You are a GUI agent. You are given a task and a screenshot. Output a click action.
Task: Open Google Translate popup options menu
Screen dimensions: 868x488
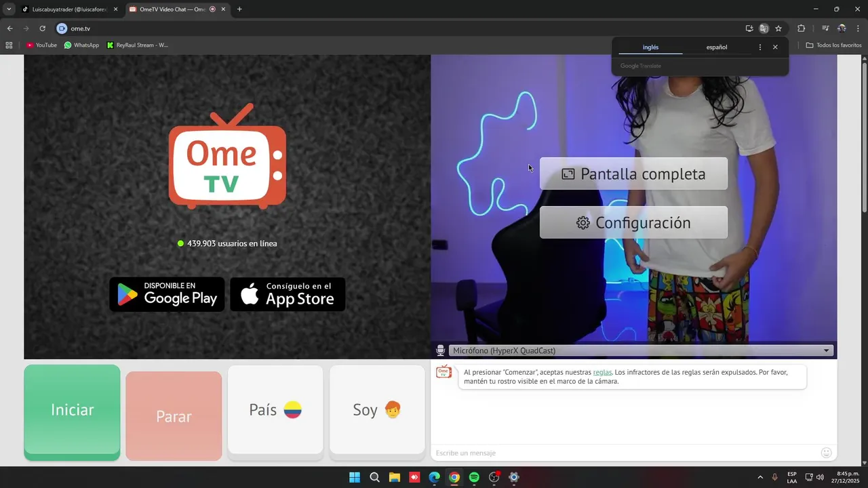coord(759,47)
